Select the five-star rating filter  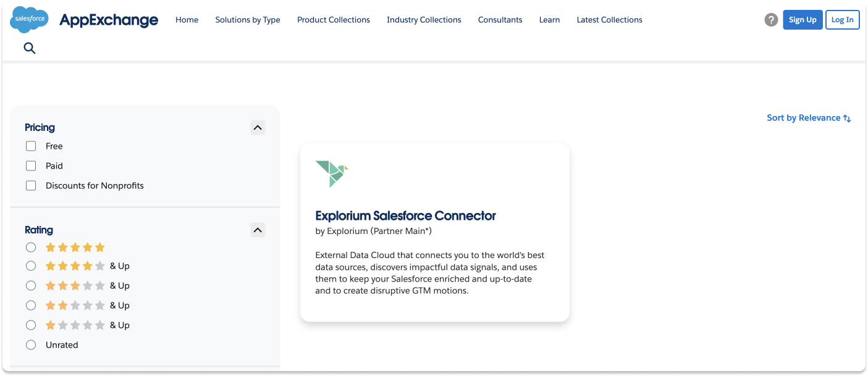pos(31,247)
